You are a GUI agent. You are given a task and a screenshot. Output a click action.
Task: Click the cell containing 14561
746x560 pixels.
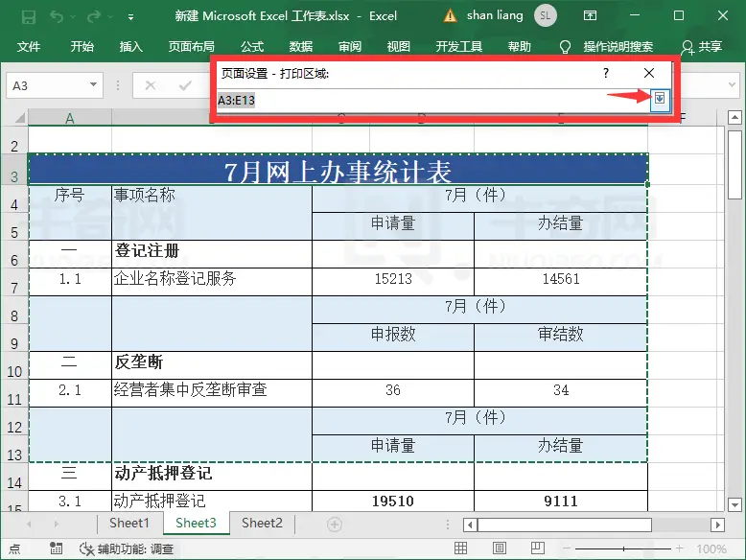click(561, 282)
